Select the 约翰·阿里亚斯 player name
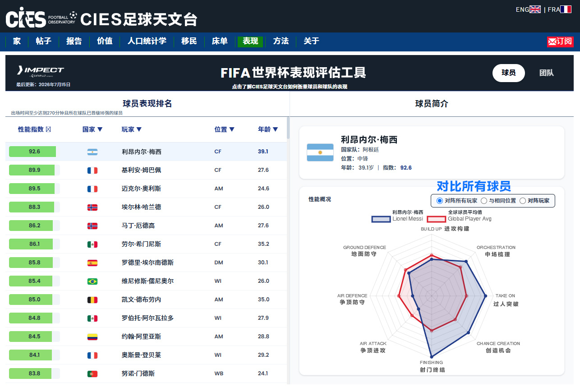 142,337
